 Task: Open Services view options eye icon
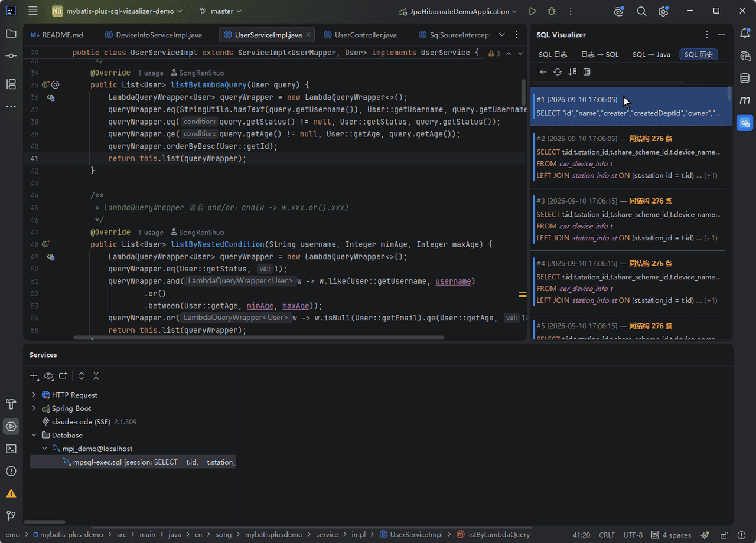pyautogui.click(x=49, y=376)
